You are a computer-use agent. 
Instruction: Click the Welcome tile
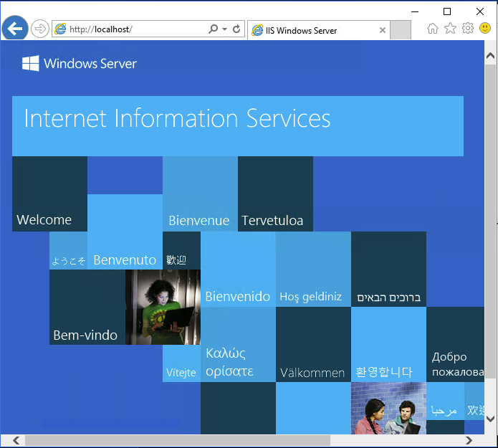tap(49, 194)
